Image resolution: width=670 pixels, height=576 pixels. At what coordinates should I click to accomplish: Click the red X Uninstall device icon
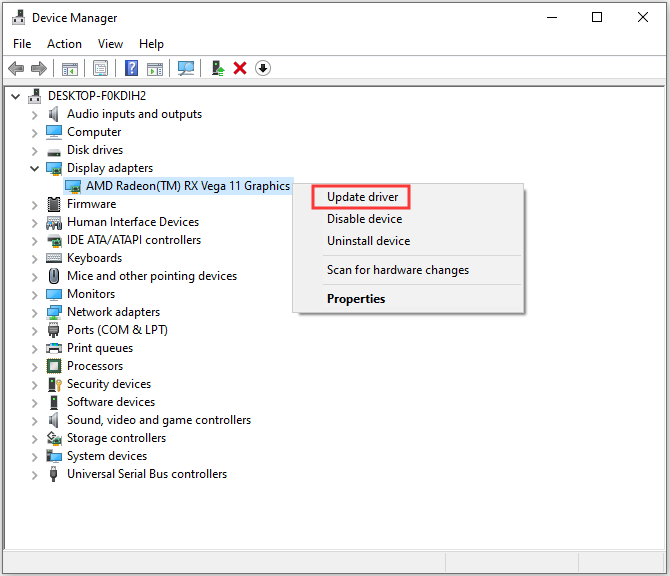(240, 68)
